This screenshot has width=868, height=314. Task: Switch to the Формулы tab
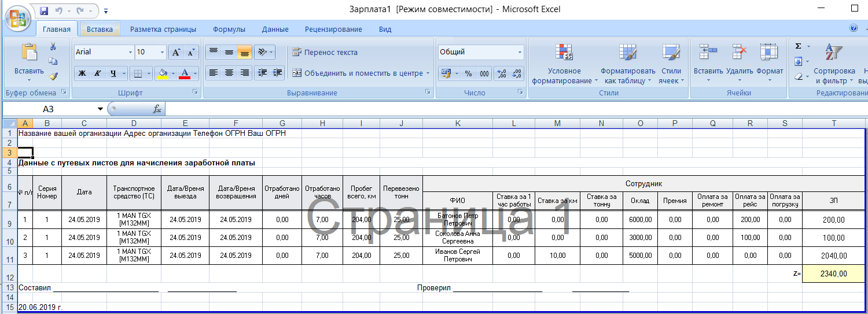pos(229,29)
